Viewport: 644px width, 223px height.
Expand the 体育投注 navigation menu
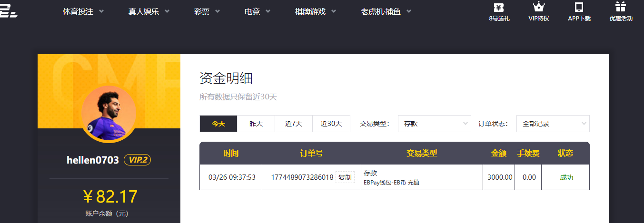(83, 12)
